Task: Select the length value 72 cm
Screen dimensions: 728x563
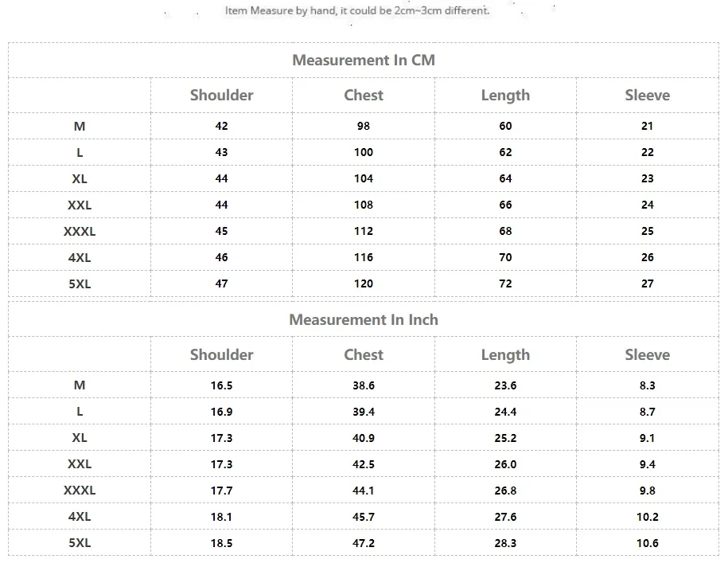Action: pos(505,283)
